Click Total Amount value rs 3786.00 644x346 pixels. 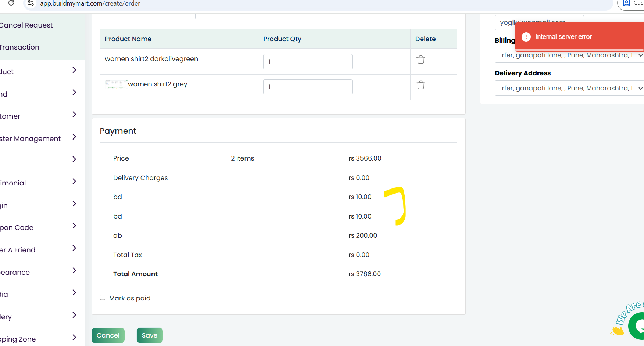(x=365, y=274)
